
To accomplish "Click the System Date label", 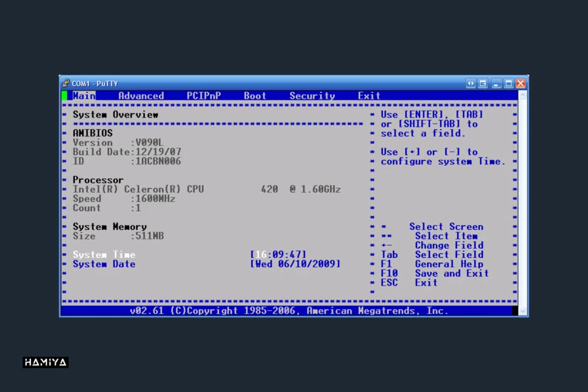I will tap(104, 264).
